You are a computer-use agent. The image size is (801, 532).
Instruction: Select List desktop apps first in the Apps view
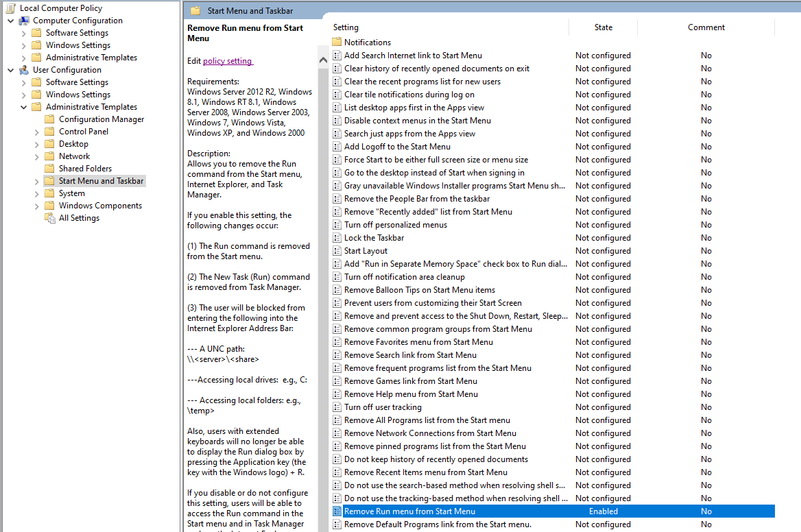414,107
